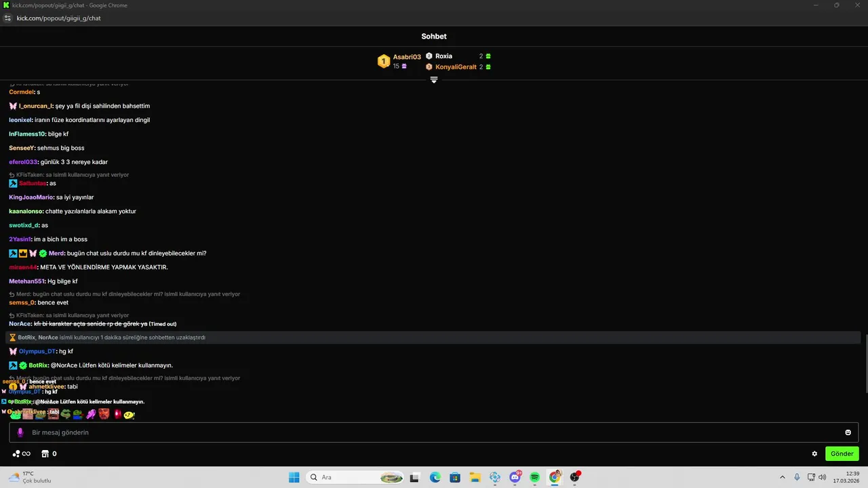Open Cormdel's username profile
The image size is (868, 488).
tap(22, 92)
